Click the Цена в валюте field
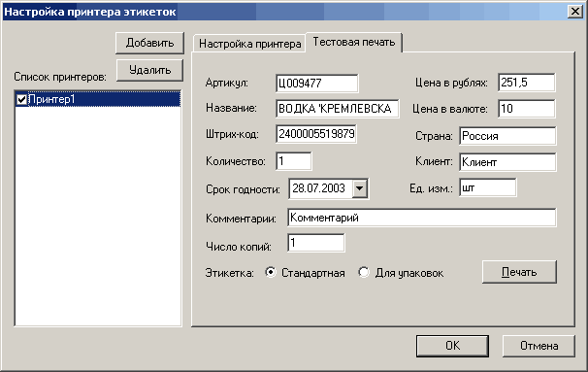588x372 pixels. pos(527,109)
